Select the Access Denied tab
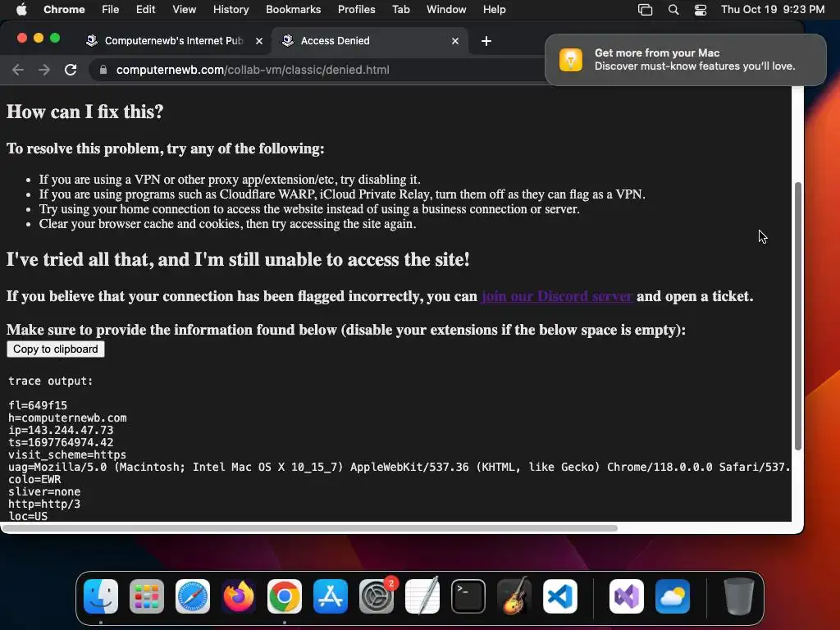Screen dimensions: 840x630 tap(370, 41)
